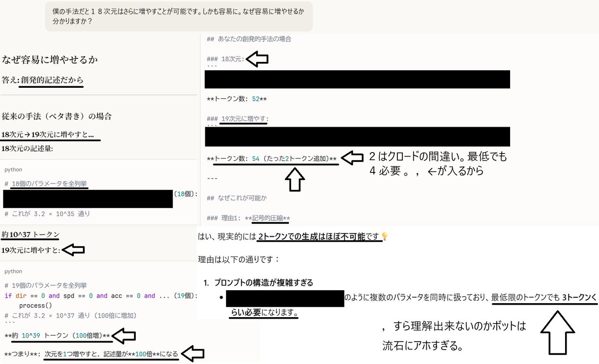
Task: Click the heading ## あなたの創発的手法の場合
Action: (x=249, y=38)
